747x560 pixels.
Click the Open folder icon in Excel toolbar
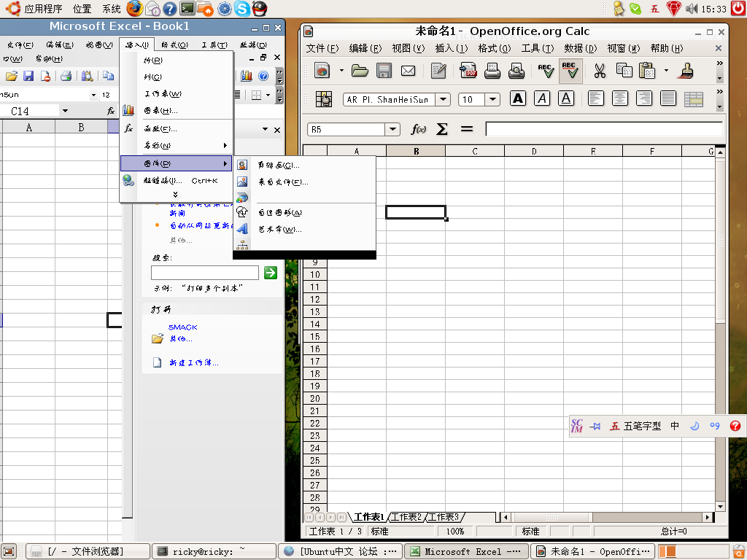12,76
